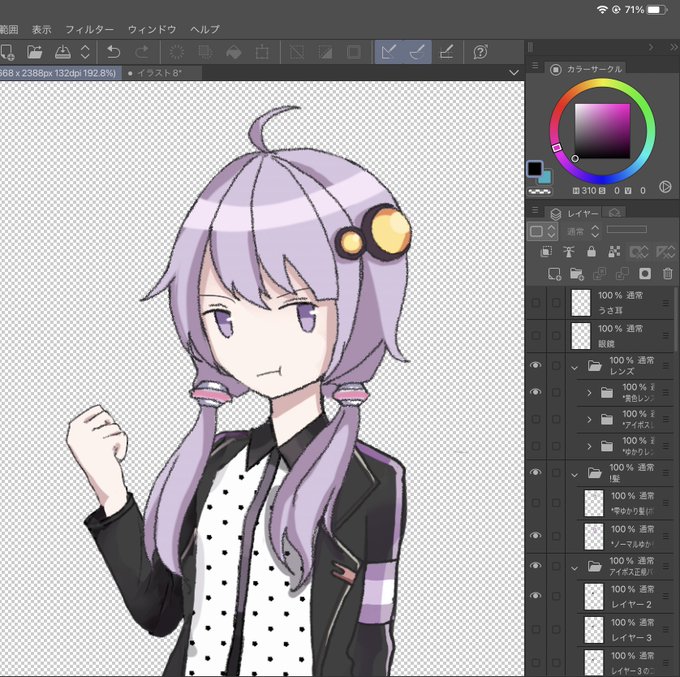Click the Fill bucket icon in the command bar

pos(234,52)
